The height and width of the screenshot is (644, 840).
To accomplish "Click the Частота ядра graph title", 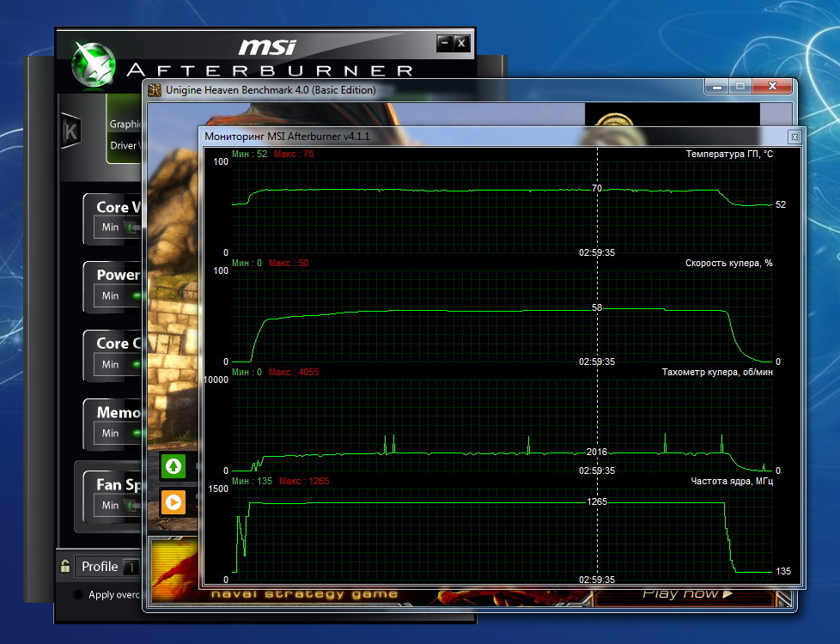I will (x=732, y=481).
